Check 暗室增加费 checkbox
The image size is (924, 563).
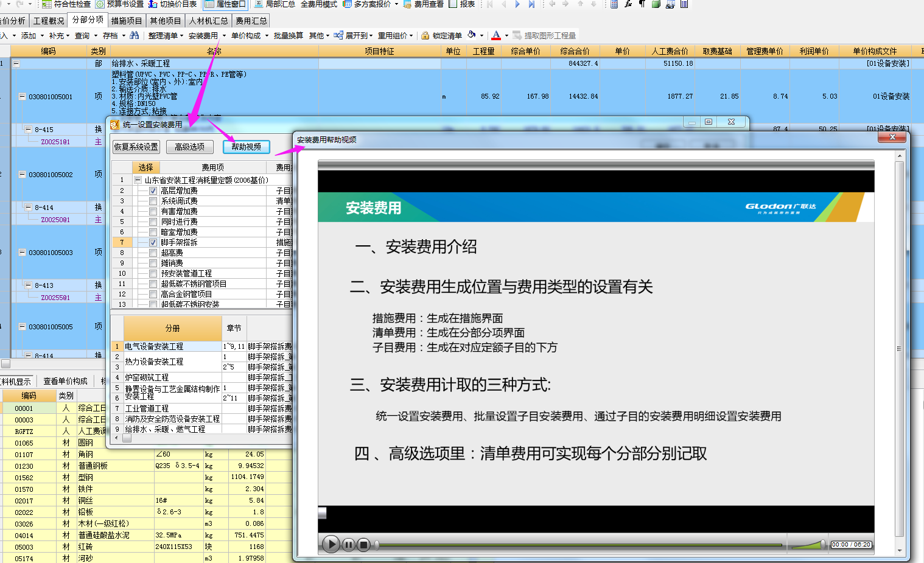click(153, 232)
